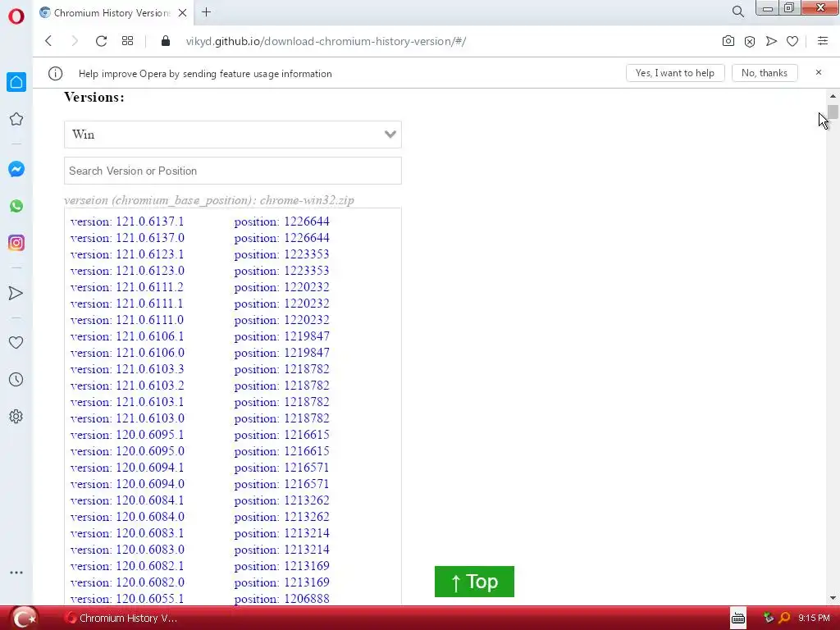Reload the page
Image resolution: width=840 pixels, height=630 pixels.
click(x=101, y=41)
